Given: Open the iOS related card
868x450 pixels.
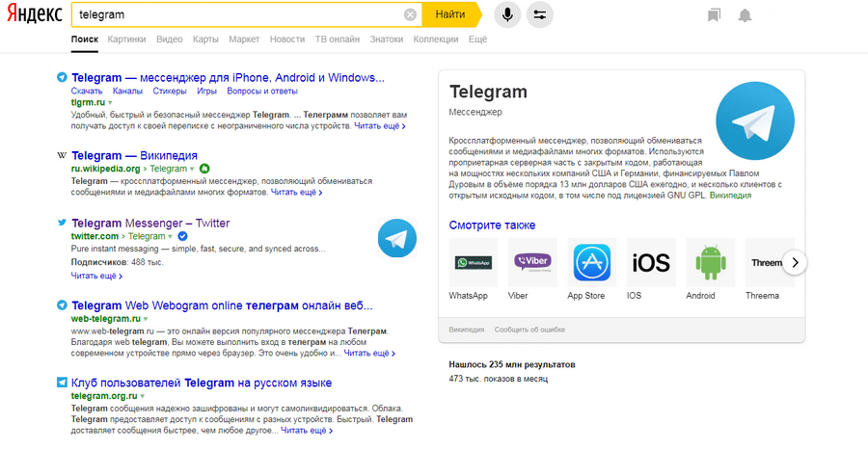Looking at the screenshot, I should pos(650,269).
